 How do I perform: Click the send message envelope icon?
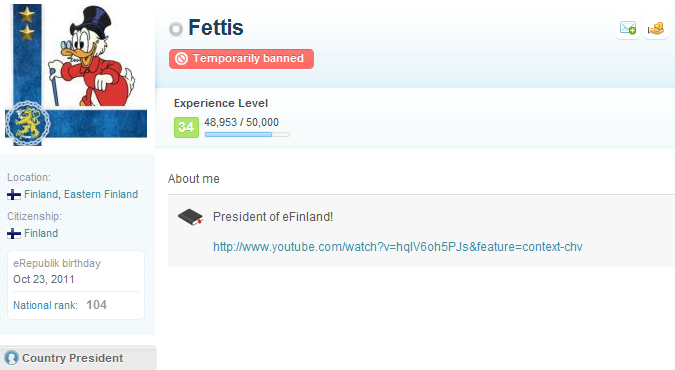(628, 28)
